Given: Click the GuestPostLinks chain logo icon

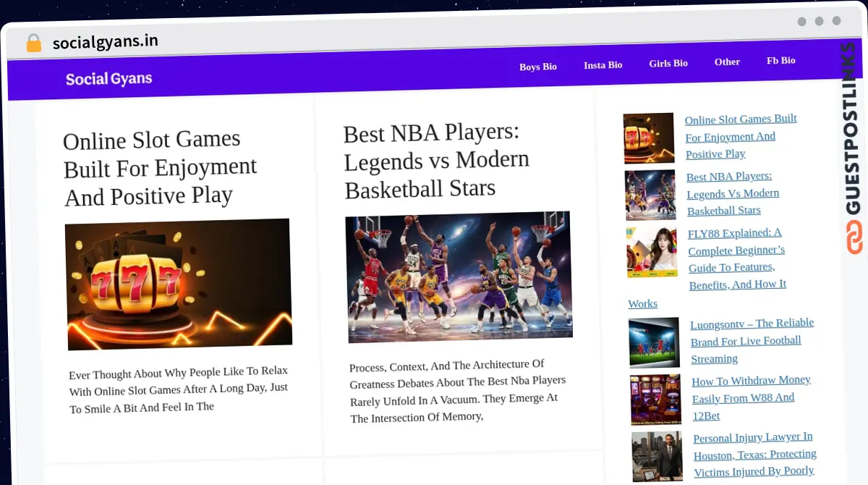Looking at the screenshot, I should [x=854, y=238].
